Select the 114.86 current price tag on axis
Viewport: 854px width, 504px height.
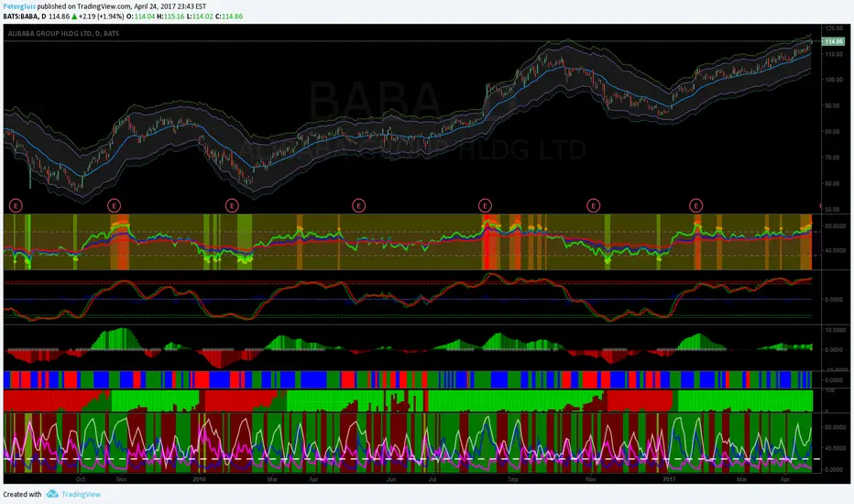tap(833, 41)
